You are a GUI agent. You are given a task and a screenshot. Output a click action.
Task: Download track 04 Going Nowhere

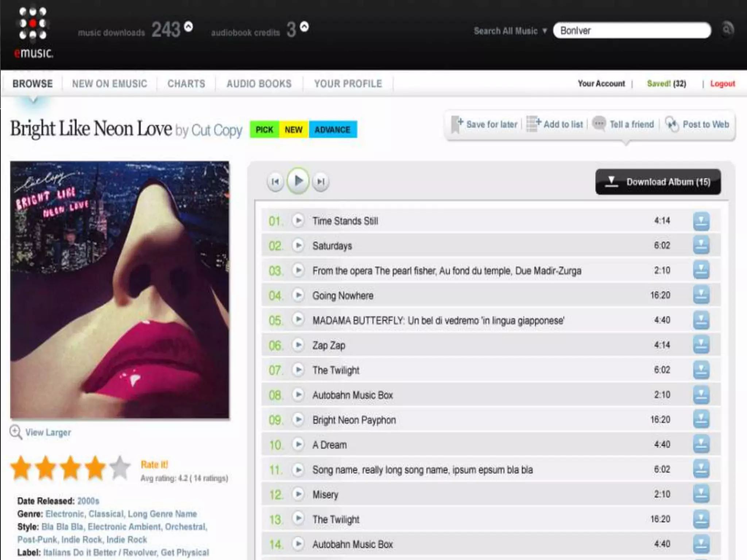pyautogui.click(x=701, y=295)
